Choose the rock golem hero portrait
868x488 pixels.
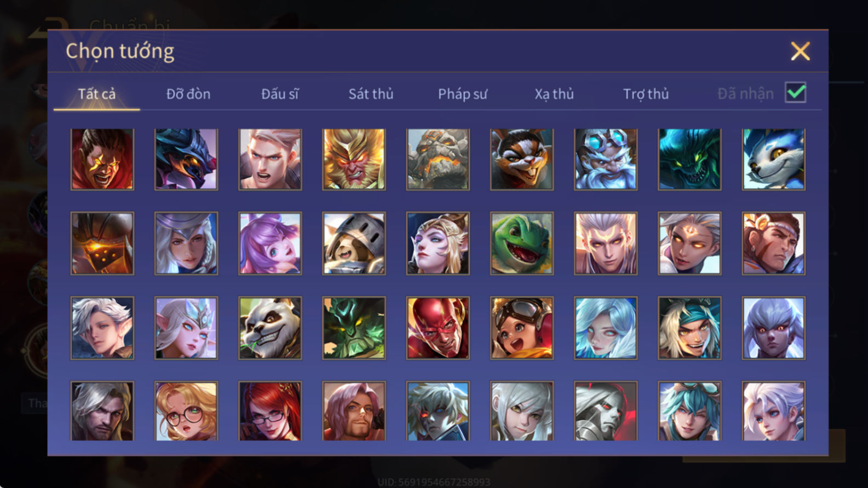click(x=438, y=159)
